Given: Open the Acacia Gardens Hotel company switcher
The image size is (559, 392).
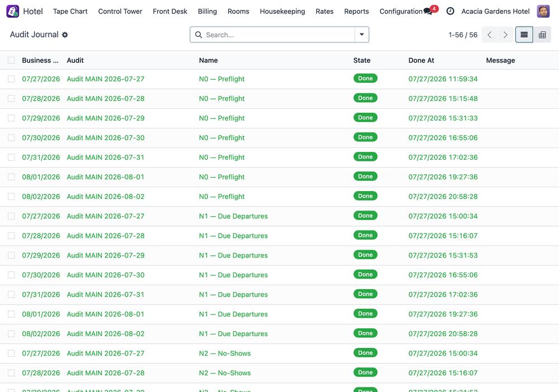Looking at the screenshot, I should pyautogui.click(x=495, y=11).
